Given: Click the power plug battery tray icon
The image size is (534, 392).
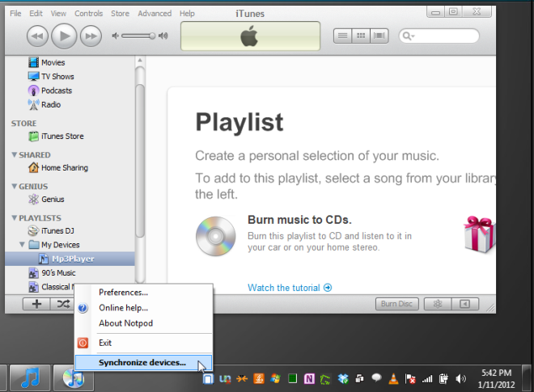Looking at the screenshot, I should (443, 379).
